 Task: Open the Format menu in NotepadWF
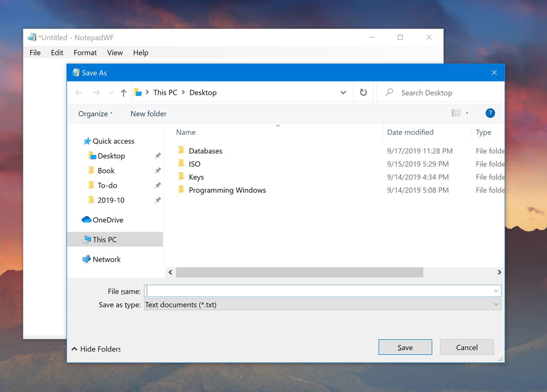(x=85, y=53)
